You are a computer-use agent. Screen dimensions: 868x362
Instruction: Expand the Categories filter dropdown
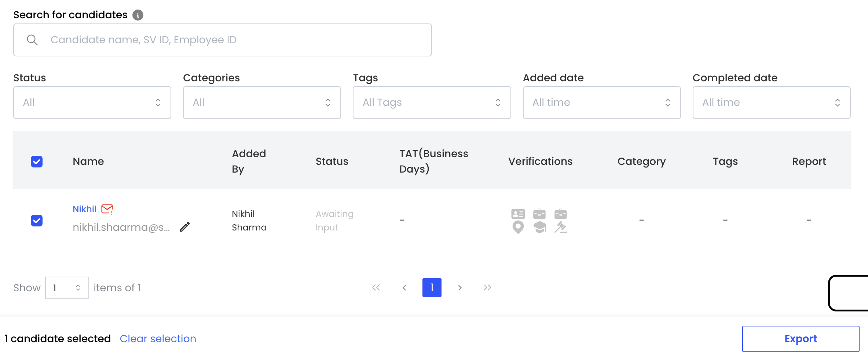pos(262,103)
